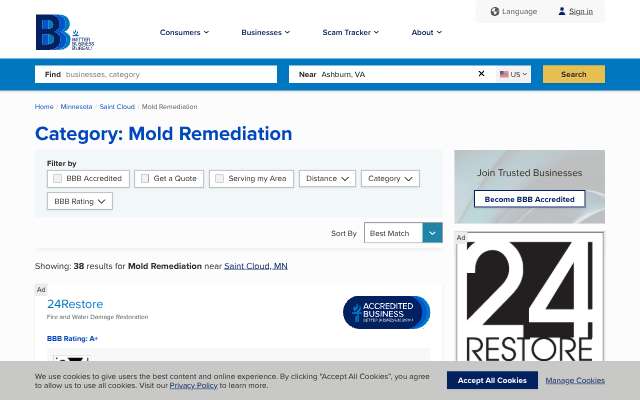Expand the BBB Rating filter dropdown
Image resolution: width=640 pixels, height=400 pixels.
[x=80, y=201]
